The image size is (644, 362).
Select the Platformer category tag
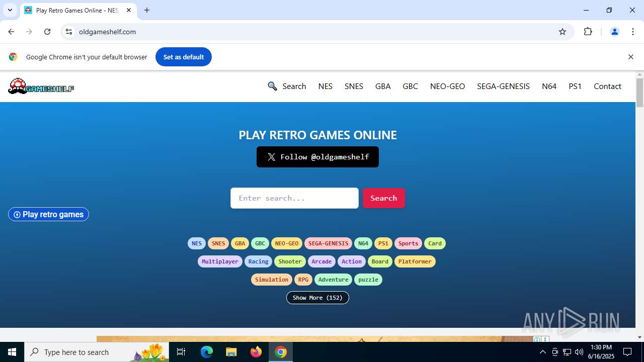click(x=415, y=261)
